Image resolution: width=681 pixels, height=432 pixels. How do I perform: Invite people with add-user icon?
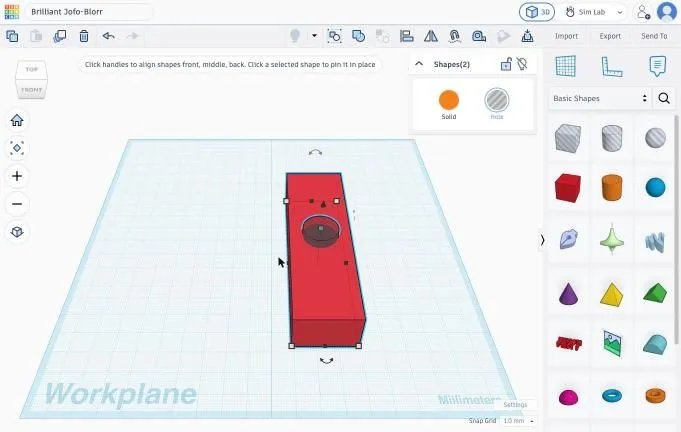(643, 12)
